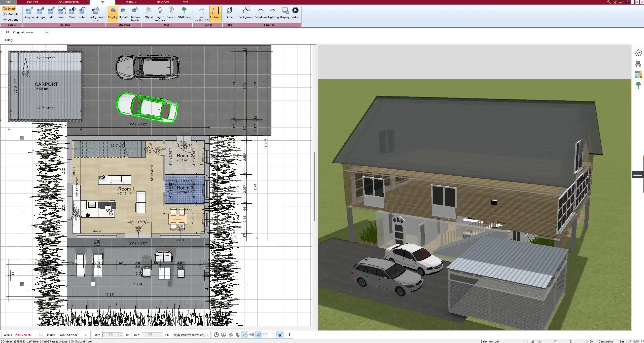Pick the Background brush tool

tap(96, 14)
